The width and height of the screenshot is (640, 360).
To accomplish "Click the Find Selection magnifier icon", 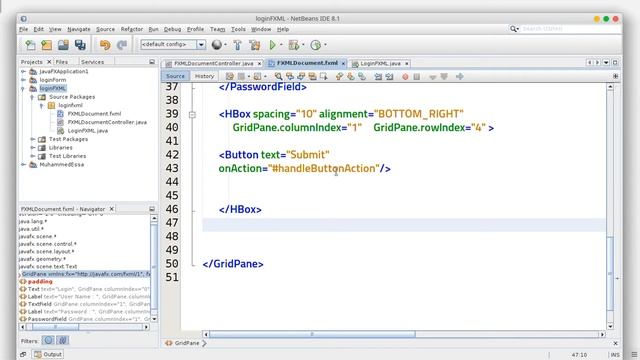I will (x=278, y=76).
